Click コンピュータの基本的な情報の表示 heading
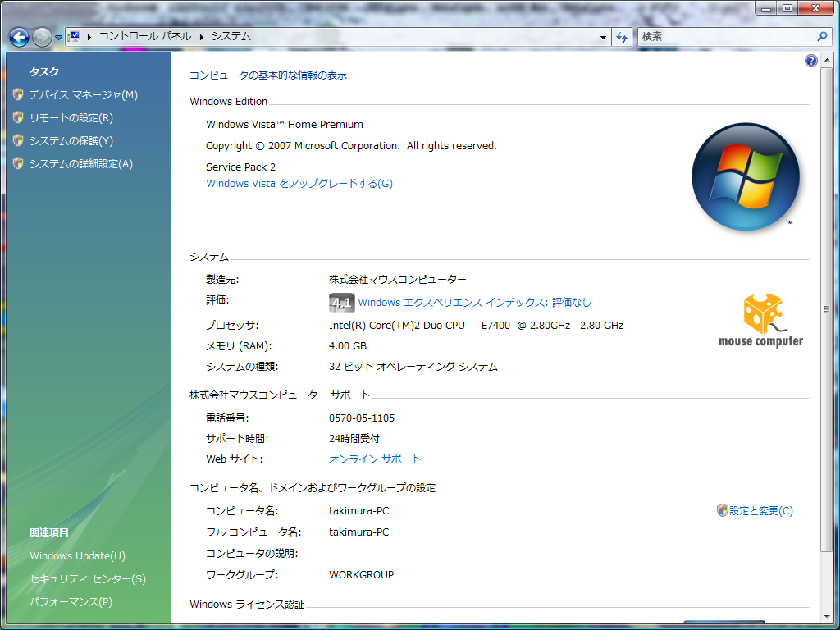Screen dimensions: 840x630 tap(268, 75)
